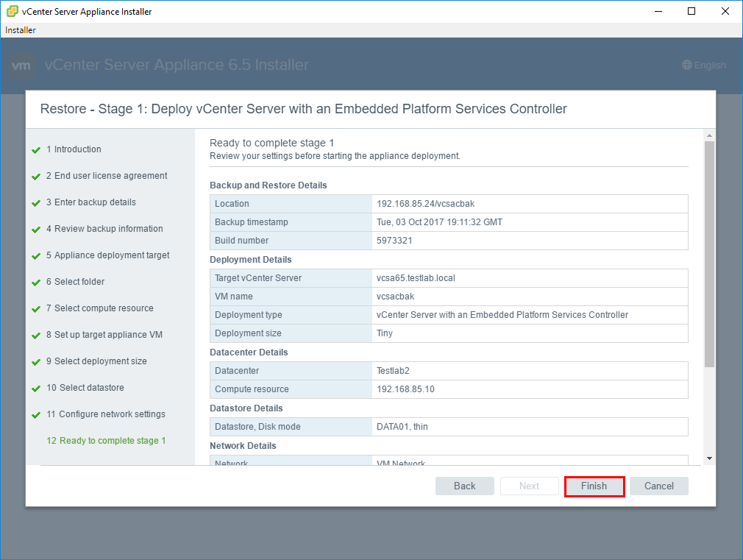Go to step 8 Set up target appliance VM
The height and width of the screenshot is (560, 743).
[104, 336]
